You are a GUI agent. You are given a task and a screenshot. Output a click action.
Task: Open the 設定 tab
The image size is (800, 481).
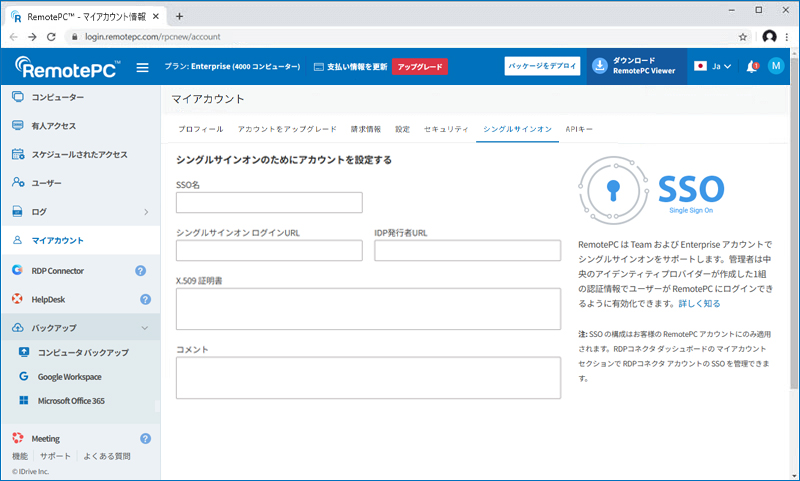point(403,129)
